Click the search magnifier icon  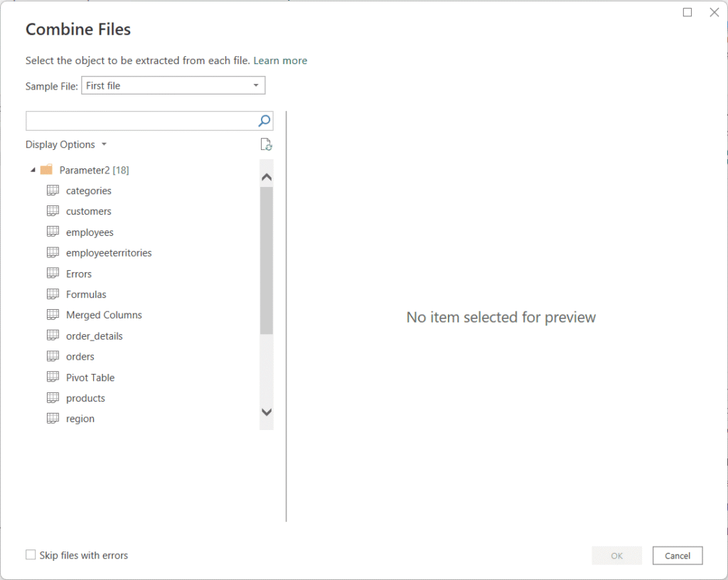pyautogui.click(x=264, y=120)
